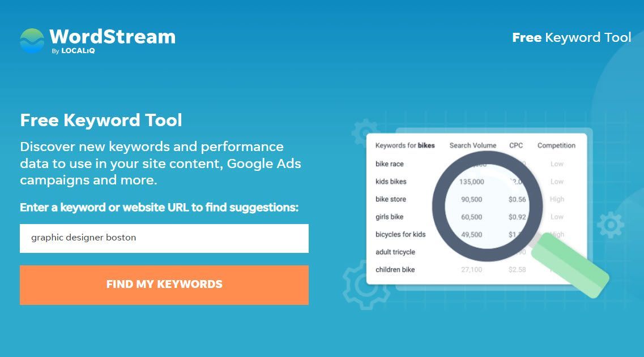644x357 pixels.
Task: Click the Free Keyword Tool main heading
Action: tap(101, 121)
